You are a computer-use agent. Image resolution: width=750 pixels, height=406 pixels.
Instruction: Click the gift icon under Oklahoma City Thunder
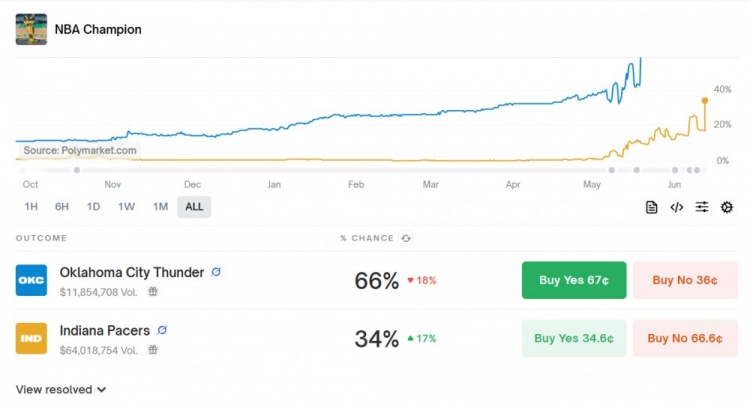point(152,292)
